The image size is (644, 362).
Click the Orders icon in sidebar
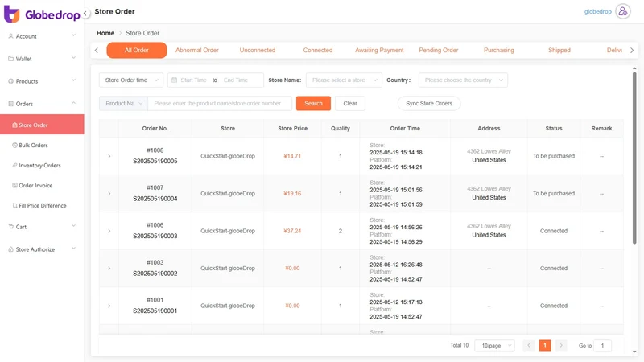coord(10,104)
